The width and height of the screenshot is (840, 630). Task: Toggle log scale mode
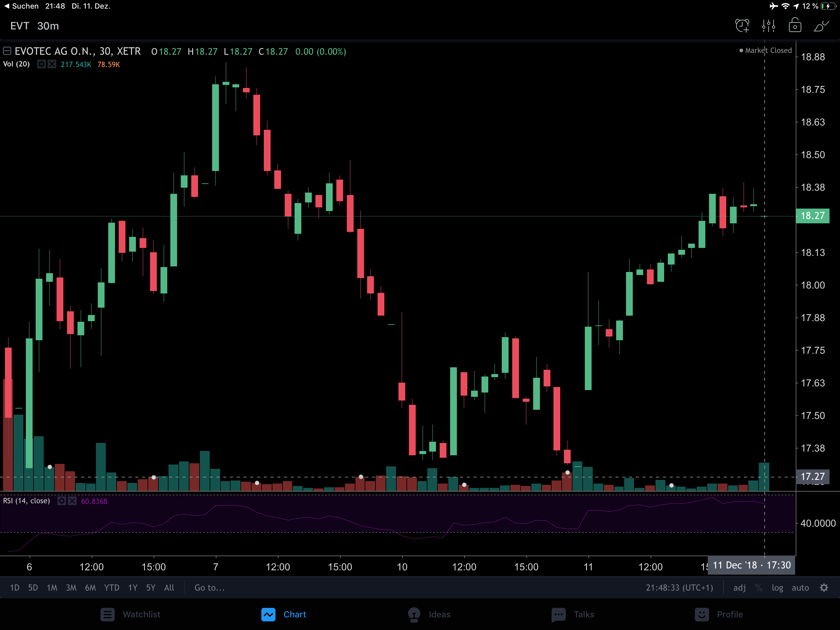pyautogui.click(x=777, y=588)
